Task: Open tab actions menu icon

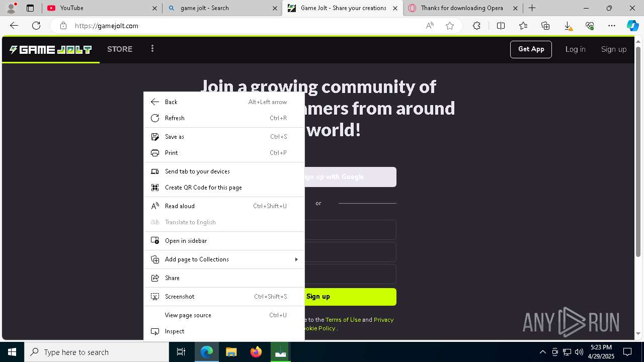Action: [30, 8]
